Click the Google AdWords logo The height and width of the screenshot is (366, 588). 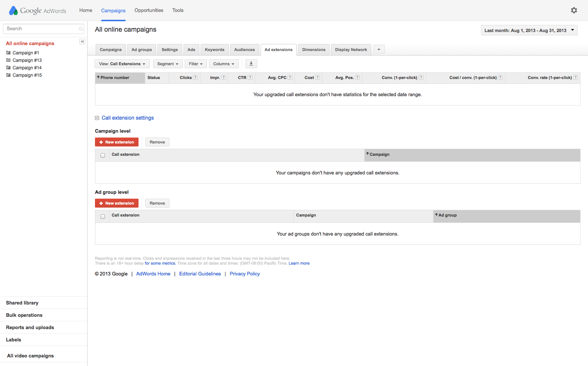pos(38,10)
